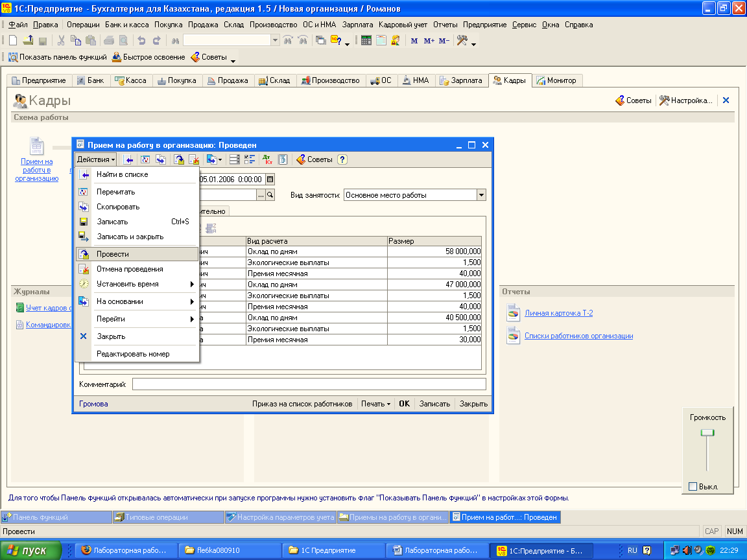Click the wrench and hammer settings icon

tap(462, 41)
